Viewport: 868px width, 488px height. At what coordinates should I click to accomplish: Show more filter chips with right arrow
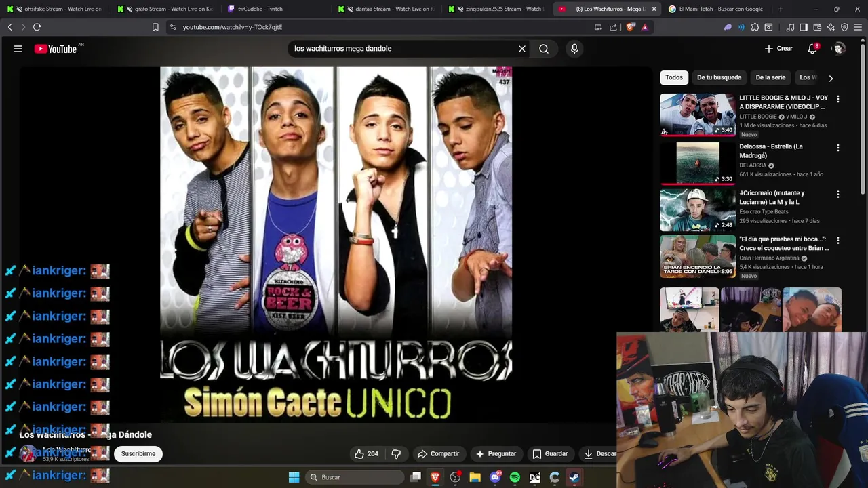point(831,78)
